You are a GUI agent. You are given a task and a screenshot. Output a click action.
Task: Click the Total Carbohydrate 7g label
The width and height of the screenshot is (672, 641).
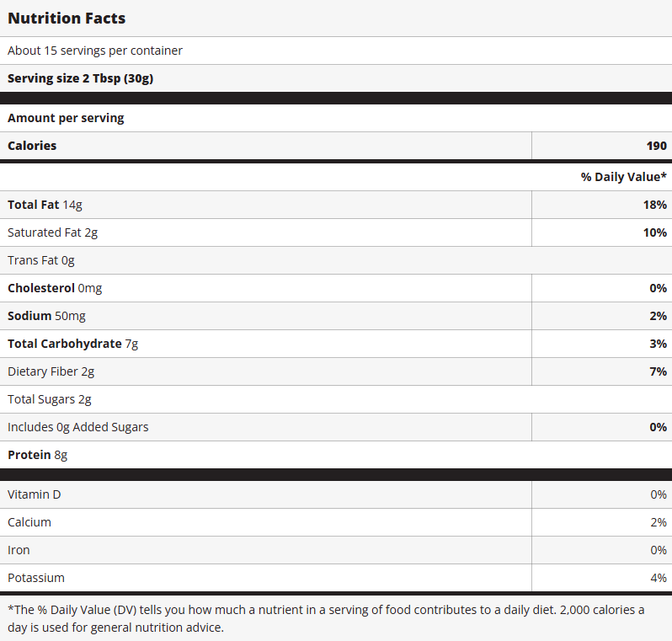click(x=72, y=344)
